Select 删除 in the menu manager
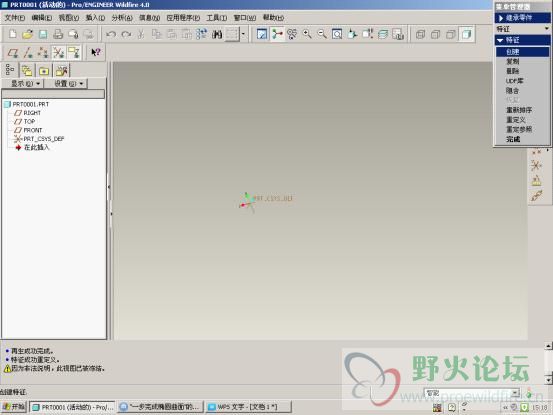The width and height of the screenshot is (553, 415). (513, 71)
